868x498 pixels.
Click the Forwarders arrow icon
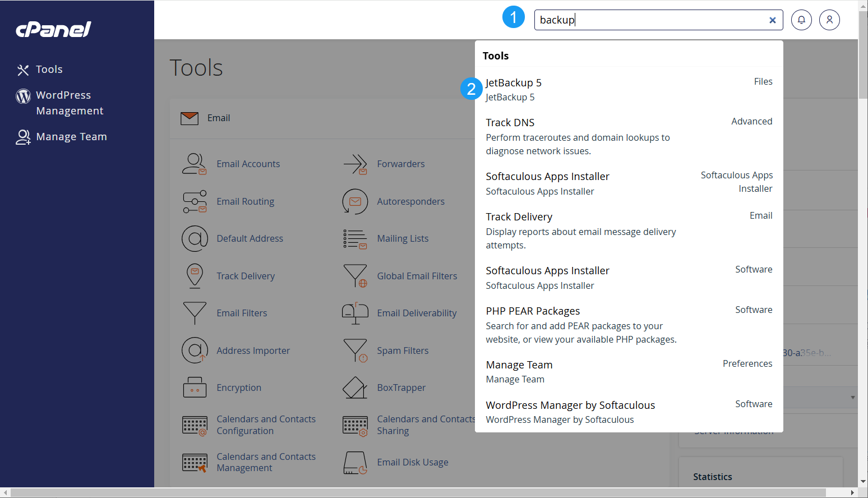click(355, 164)
